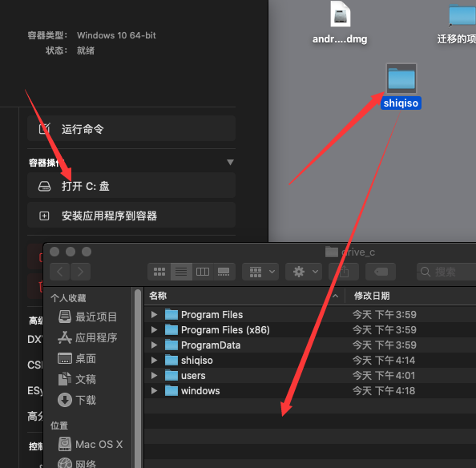The image size is (476, 468).
Task: Expand the windows folder disclosure triangle
Action: [154, 391]
